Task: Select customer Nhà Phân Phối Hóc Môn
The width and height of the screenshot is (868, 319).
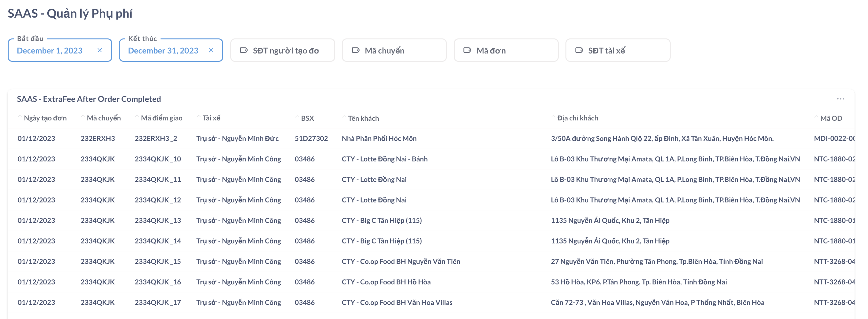Action: [379, 138]
